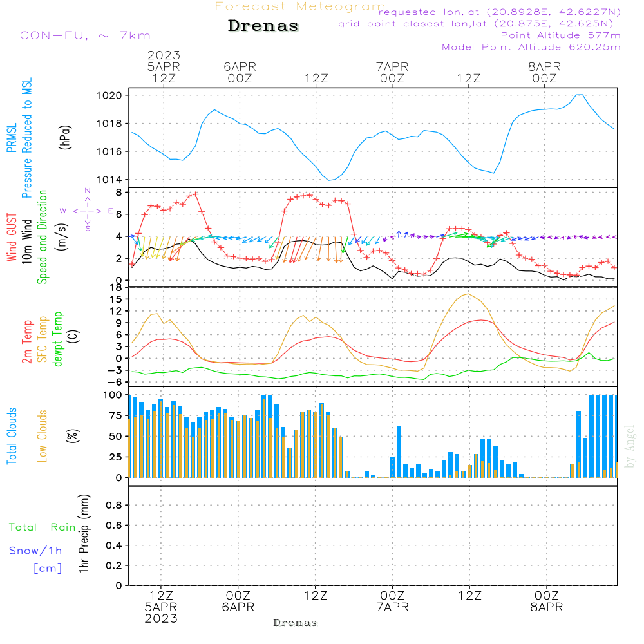The width and height of the screenshot is (644, 644).
Task: Click the SFC temperature peak on 7APR
Action: 468,294
